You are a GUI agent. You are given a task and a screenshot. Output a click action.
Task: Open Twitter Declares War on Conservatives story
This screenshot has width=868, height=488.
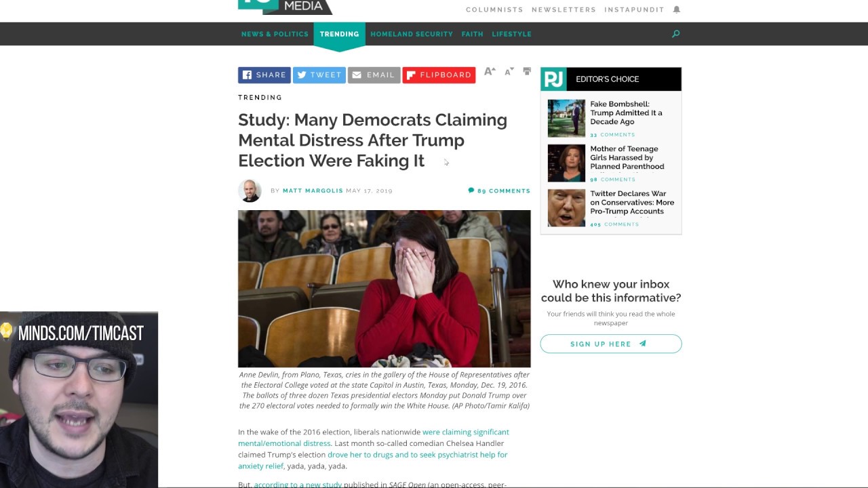632,202
